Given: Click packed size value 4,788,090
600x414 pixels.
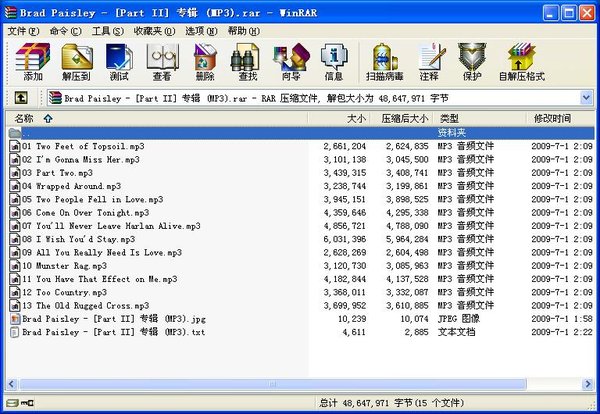Looking at the screenshot, I should (x=407, y=226).
